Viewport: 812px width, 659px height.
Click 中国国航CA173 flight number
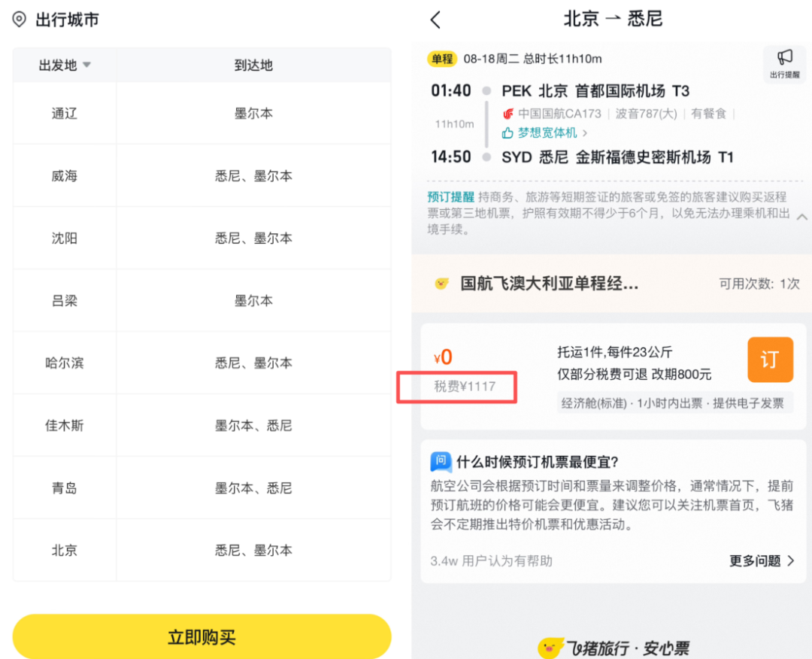(560, 114)
